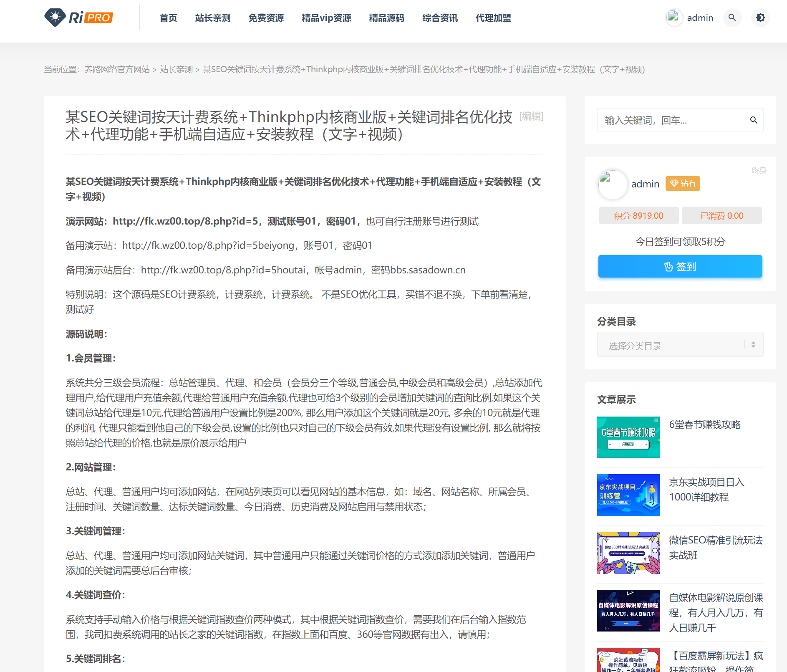This screenshot has width=787, height=672.
Task: Open the 京东实战项目 article thumbnail
Action: click(628, 495)
